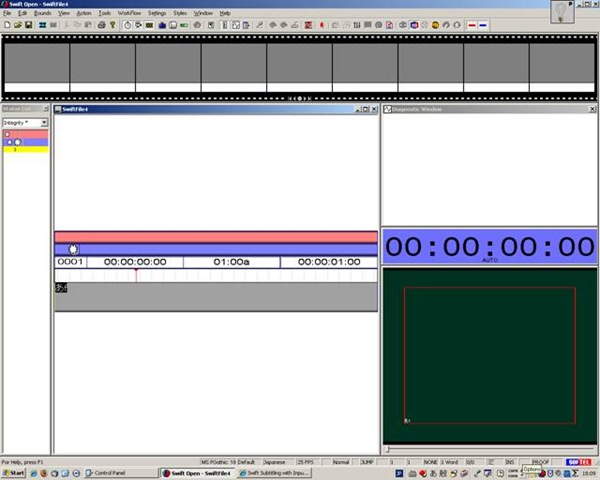Click the Save floppy disk icon

click(27, 24)
